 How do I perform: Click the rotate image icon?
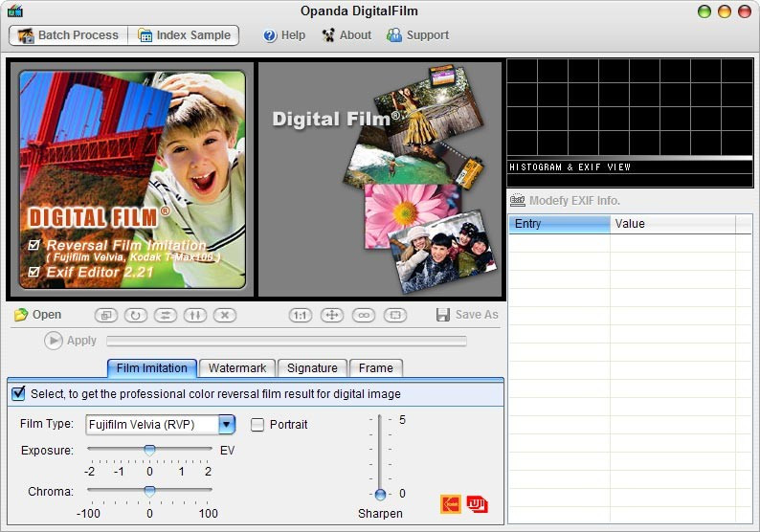click(136, 316)
